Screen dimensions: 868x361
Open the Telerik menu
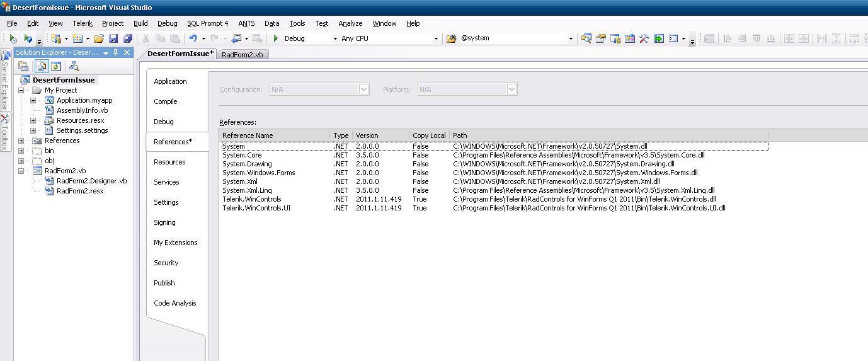pos(83,23)
